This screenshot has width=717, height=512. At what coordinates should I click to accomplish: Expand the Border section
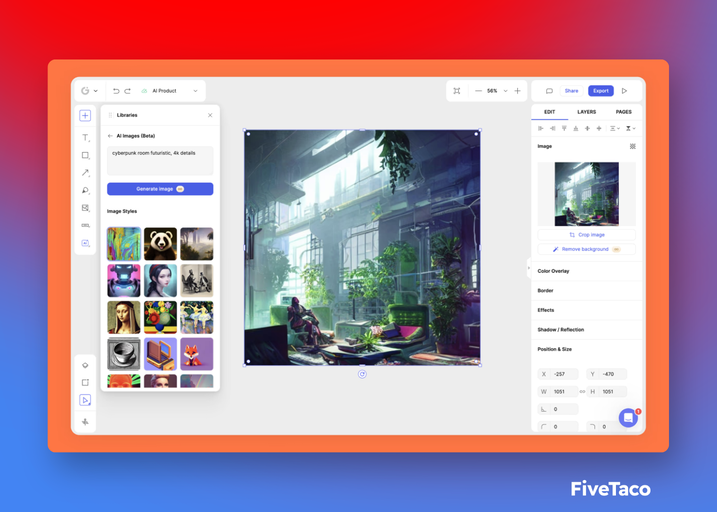coord(587,291)
